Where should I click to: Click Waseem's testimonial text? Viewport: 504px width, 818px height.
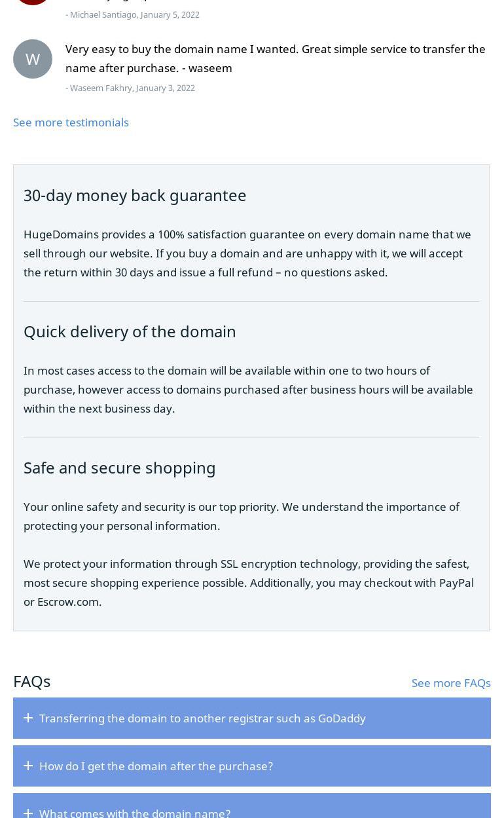[x=275, y=58]
